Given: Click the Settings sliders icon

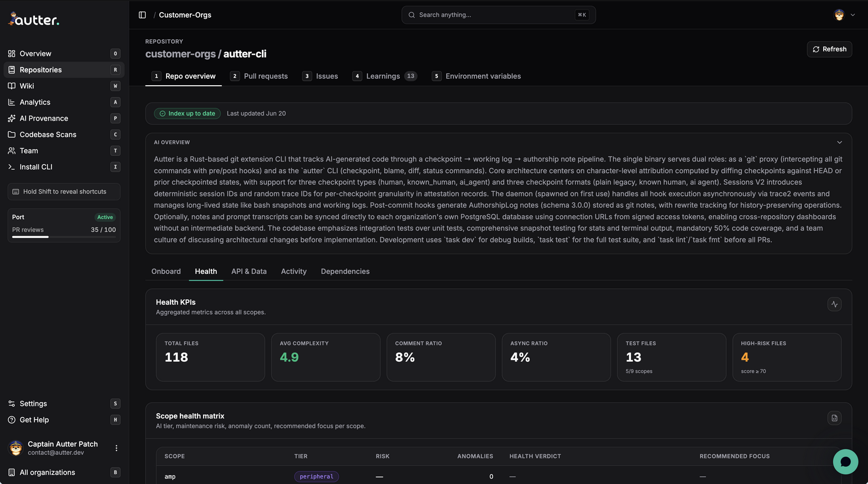Looking at the screenshot, I should [12, 404].
